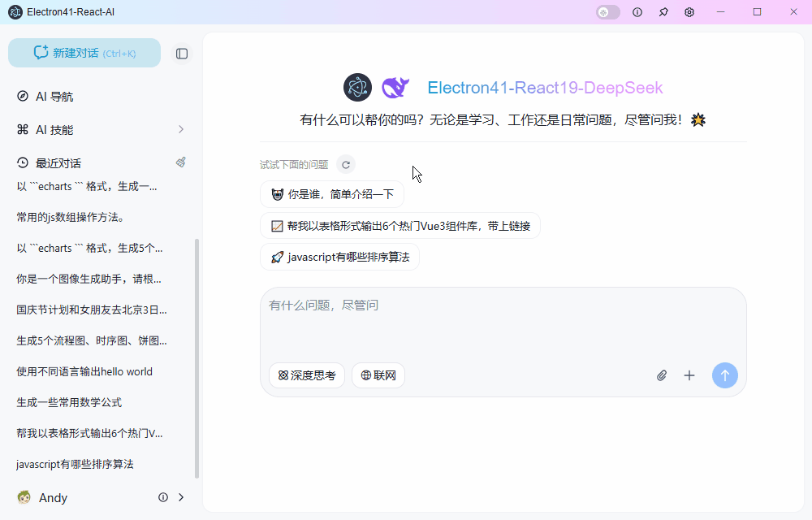
Task: Toggle 联网 web search mode
Action: [x=378, y=375]
